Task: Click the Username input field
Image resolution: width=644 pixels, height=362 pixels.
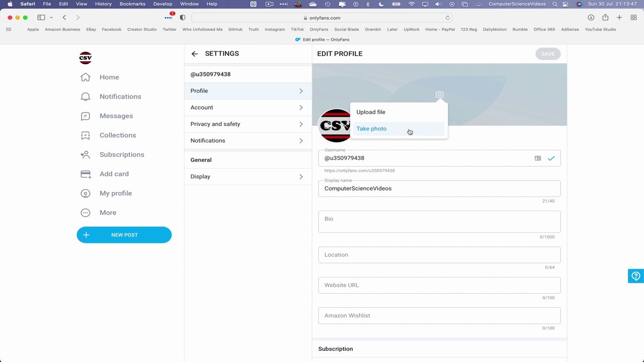Action: (x=439, y=158)
